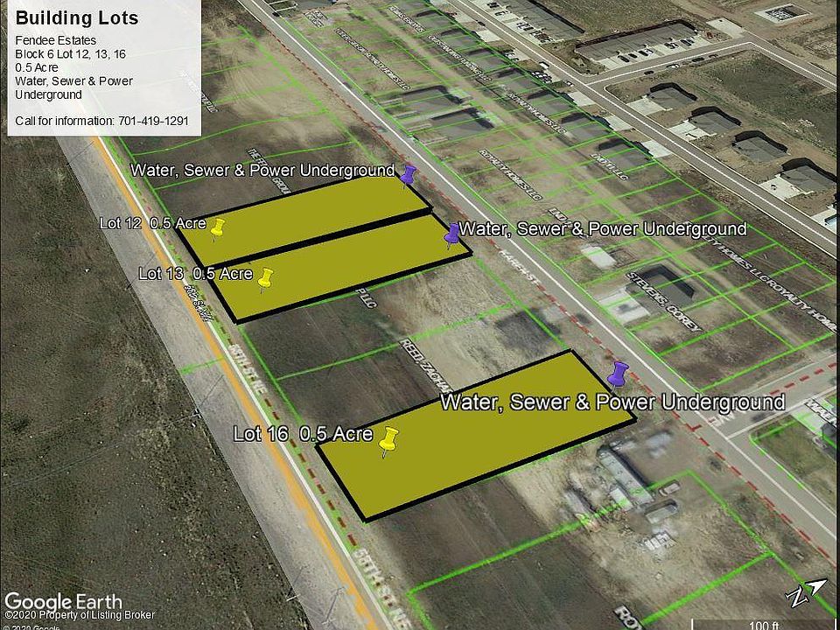Click the yellow pushpin labeled Lot 12

point(217,227)
